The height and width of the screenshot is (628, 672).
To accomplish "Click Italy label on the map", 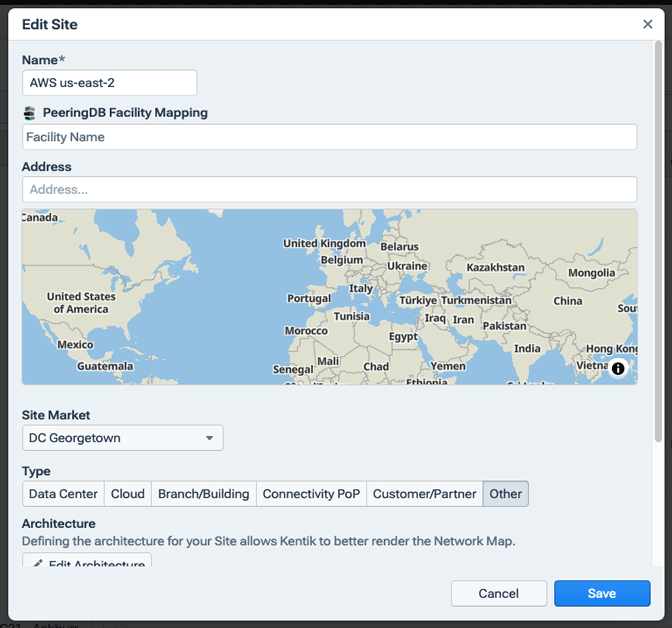I will click(x=360, y=288).
